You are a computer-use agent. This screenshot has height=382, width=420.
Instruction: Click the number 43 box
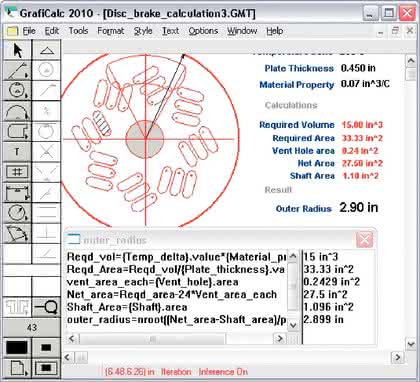[x=32, y=328]
